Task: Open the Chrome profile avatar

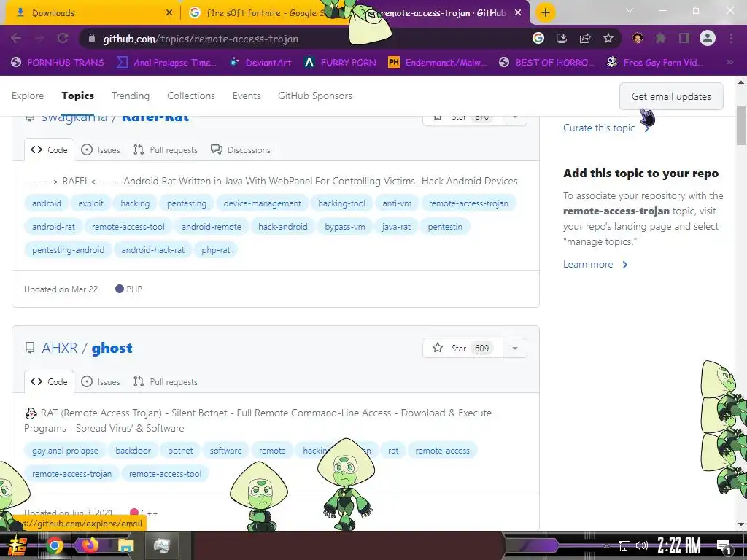Action: (708, 39)
